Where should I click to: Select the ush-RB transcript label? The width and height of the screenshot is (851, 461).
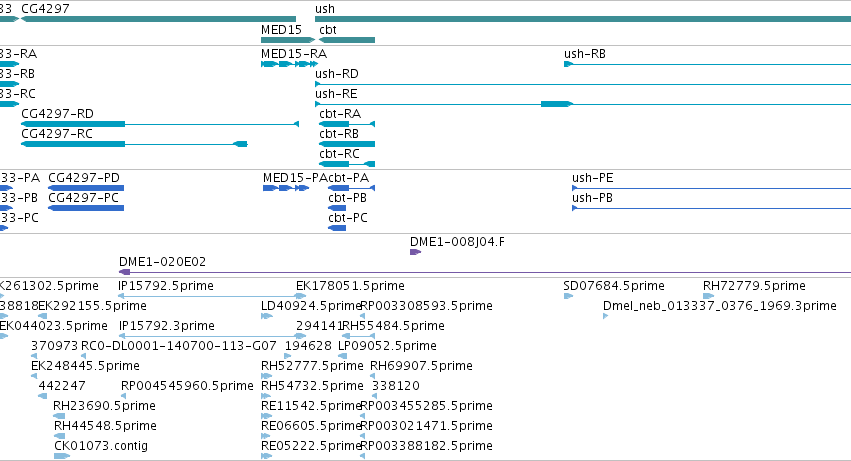pos(585,54)
